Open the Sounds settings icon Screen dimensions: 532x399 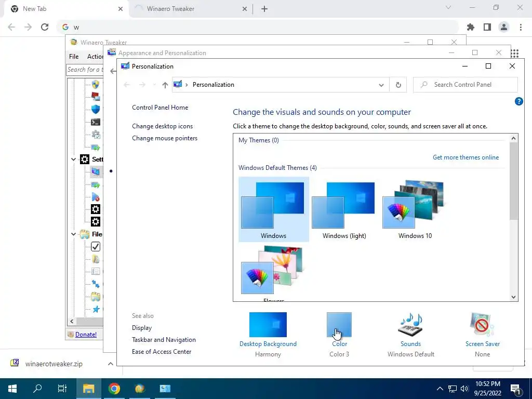[x=410, y=325]
